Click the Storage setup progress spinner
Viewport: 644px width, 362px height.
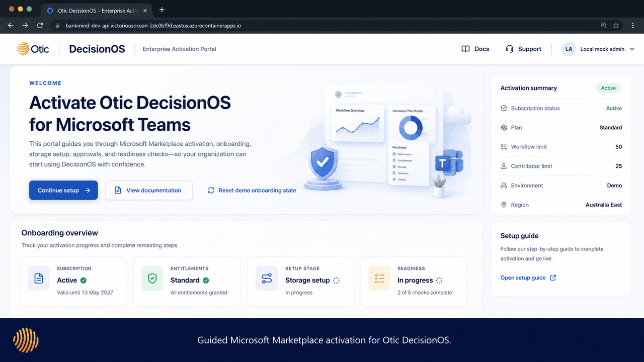337,281
